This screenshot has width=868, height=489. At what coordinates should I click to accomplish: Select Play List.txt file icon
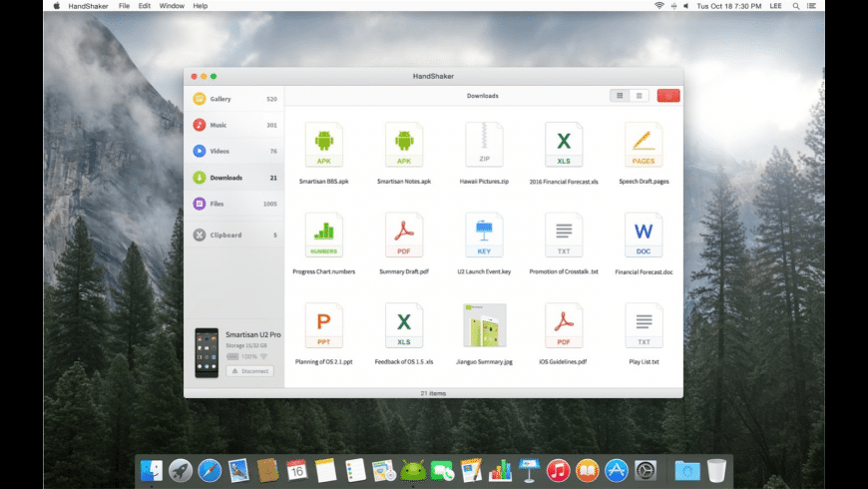pyautogui.click(x=644, y=325)
